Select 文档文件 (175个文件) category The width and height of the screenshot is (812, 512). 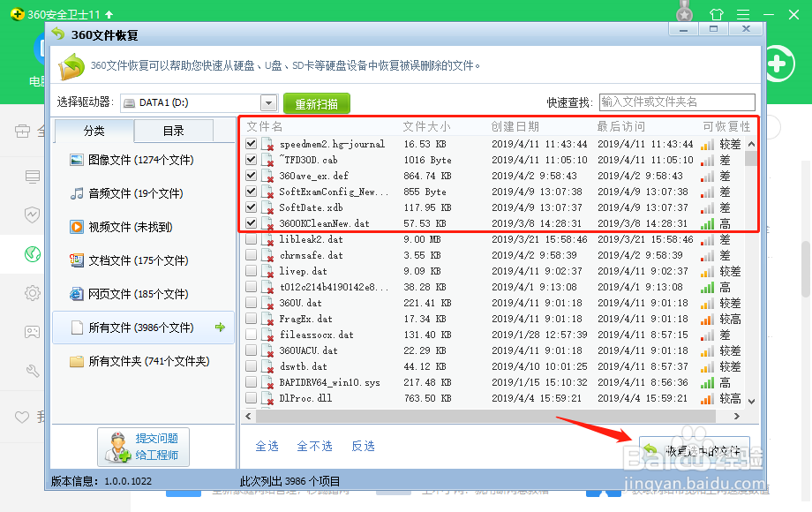(x=143, y=260)
